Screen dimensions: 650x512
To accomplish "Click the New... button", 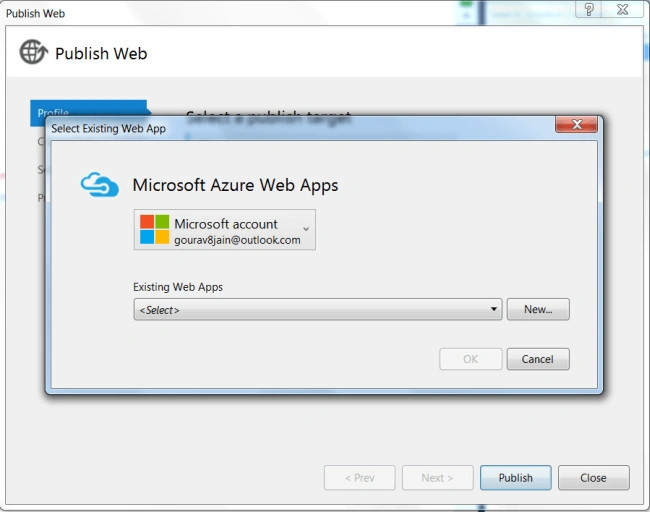I will [538, 309].
